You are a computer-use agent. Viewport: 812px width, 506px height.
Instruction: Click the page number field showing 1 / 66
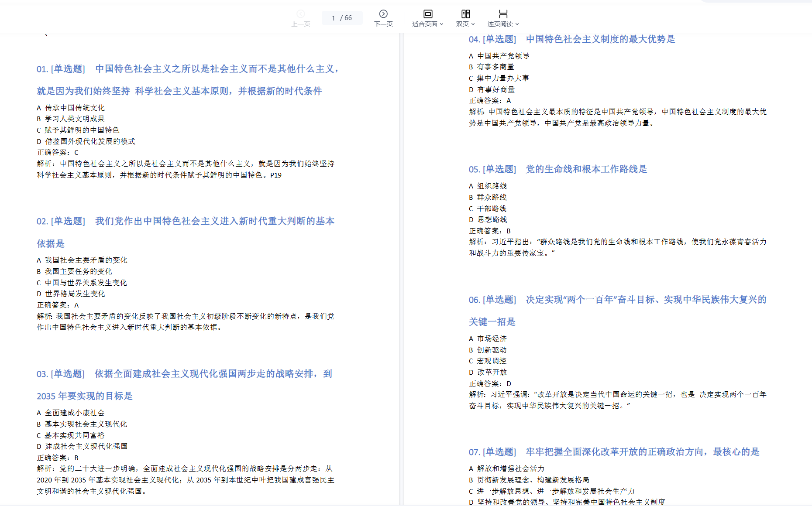tap(342, 18)
